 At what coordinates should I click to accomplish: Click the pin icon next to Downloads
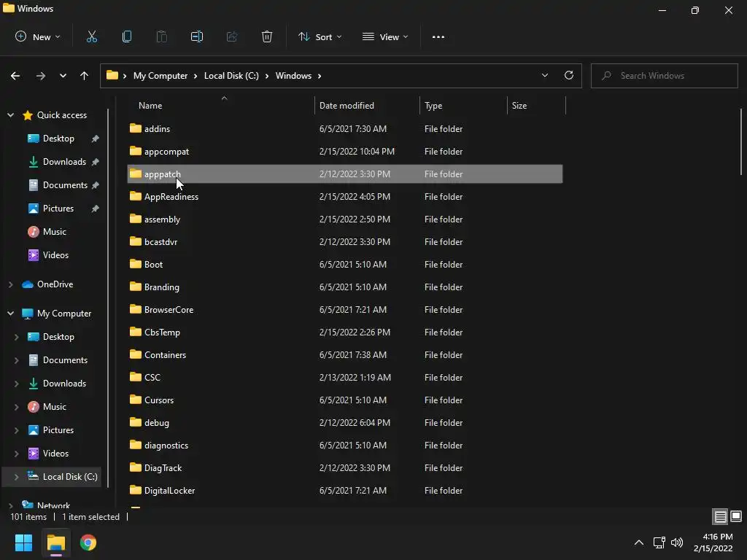[96, 162]
